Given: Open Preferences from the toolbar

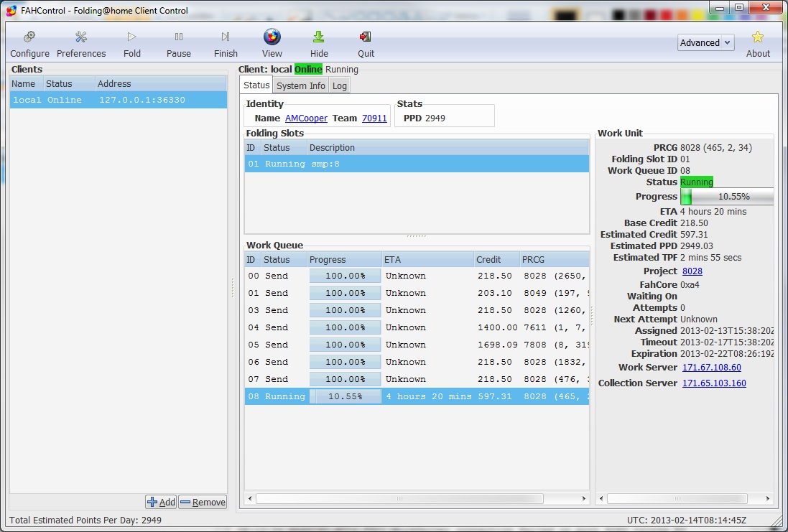Looking at the screenshot, I should 81,44.
